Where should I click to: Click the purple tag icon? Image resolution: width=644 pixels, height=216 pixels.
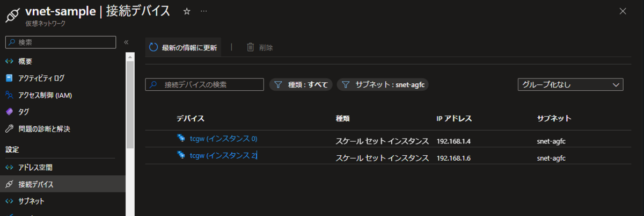point(9,112)
